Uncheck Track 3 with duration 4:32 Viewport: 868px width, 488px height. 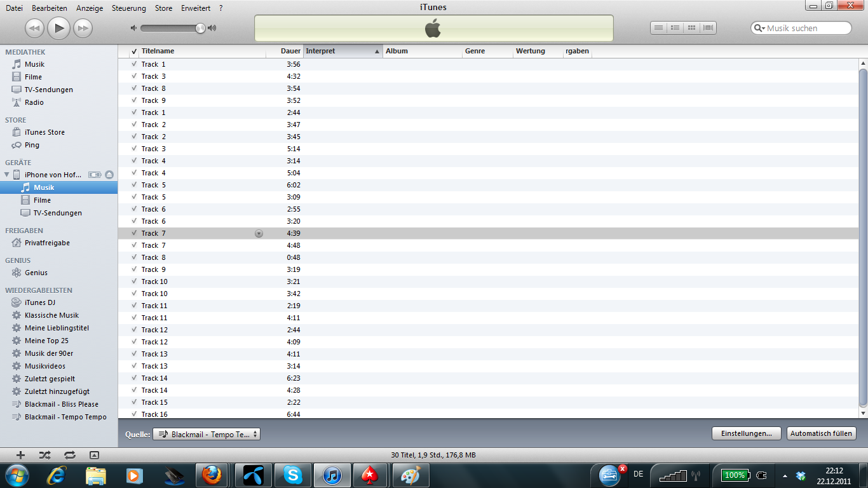(134, 76)
